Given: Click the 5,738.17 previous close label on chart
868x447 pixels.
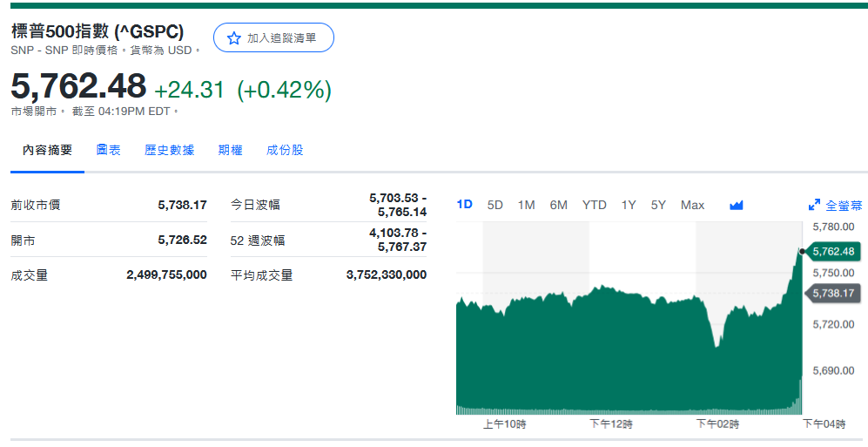Looking at the screenshot, I should [833, 294].
